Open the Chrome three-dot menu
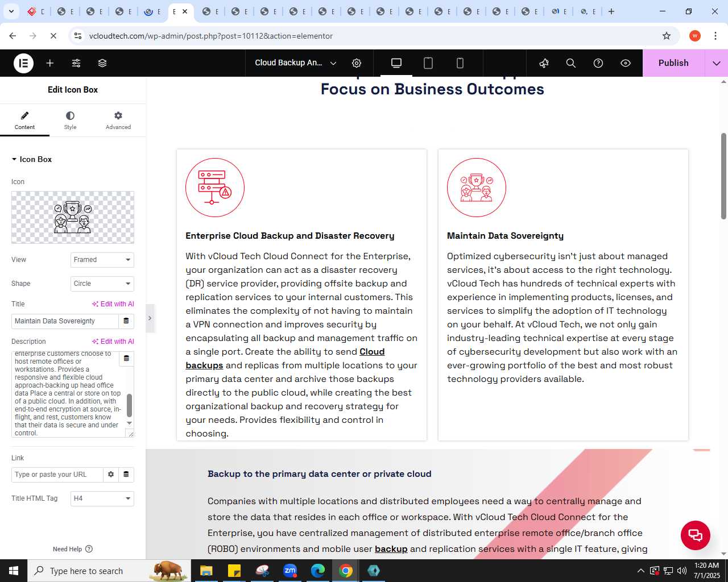 (x=715, y=36)
